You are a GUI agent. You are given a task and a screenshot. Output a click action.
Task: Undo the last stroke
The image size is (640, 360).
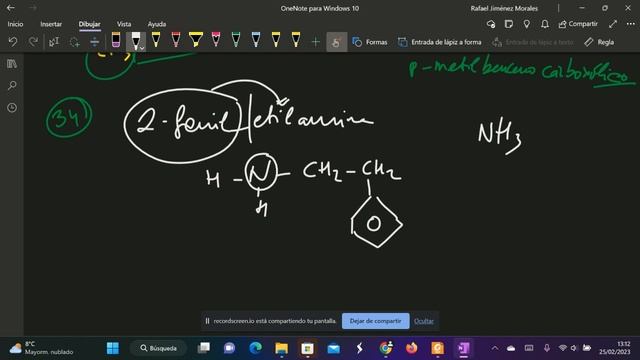click(13, 42)
